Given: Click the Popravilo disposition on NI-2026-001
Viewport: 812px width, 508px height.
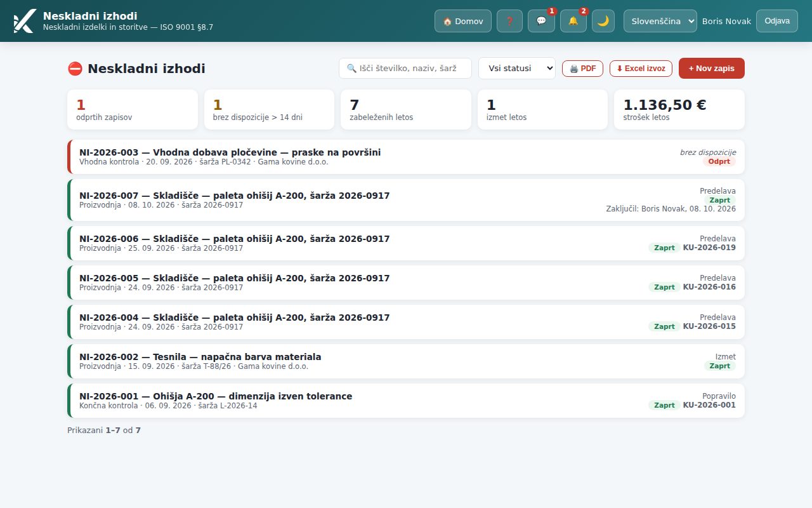Looking at the screenshot, I should point(719,396).
